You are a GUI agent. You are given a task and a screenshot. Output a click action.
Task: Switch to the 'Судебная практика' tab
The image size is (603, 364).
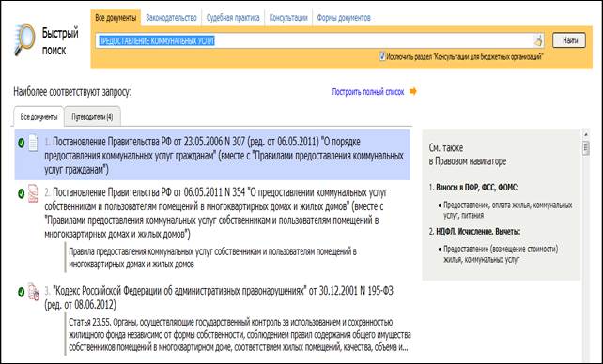233,18
